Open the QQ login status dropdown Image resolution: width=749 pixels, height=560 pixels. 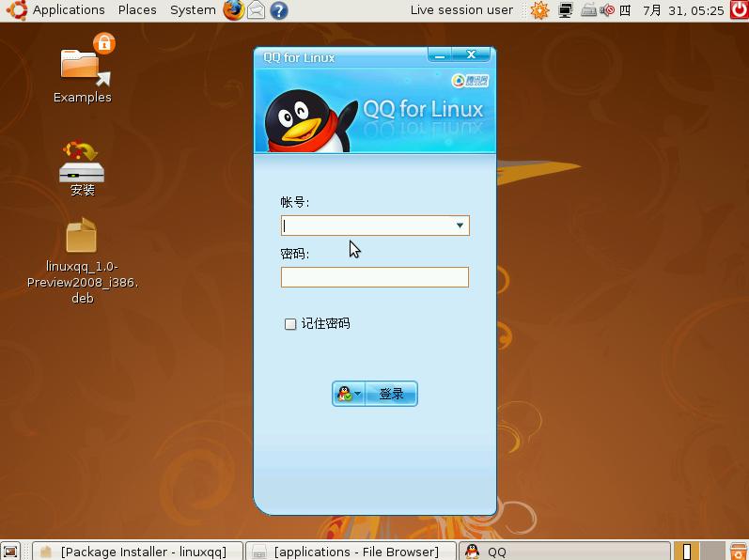point(349,395)
